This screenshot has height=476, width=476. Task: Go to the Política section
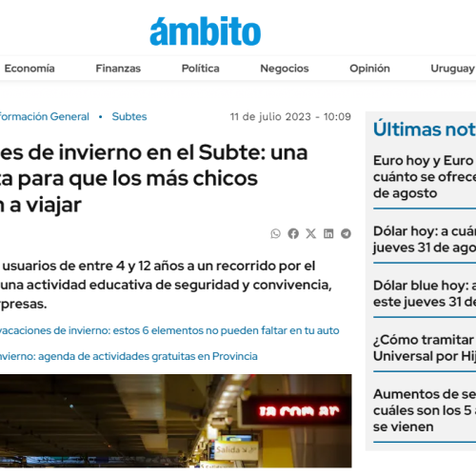200,69
